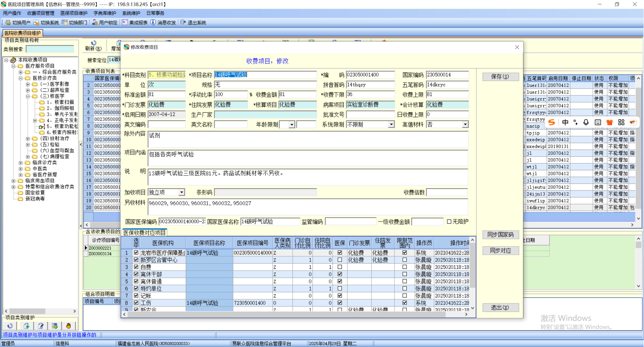
Task: Toggle 医保 checkbox in 自费 row
Action: (340, 267)
